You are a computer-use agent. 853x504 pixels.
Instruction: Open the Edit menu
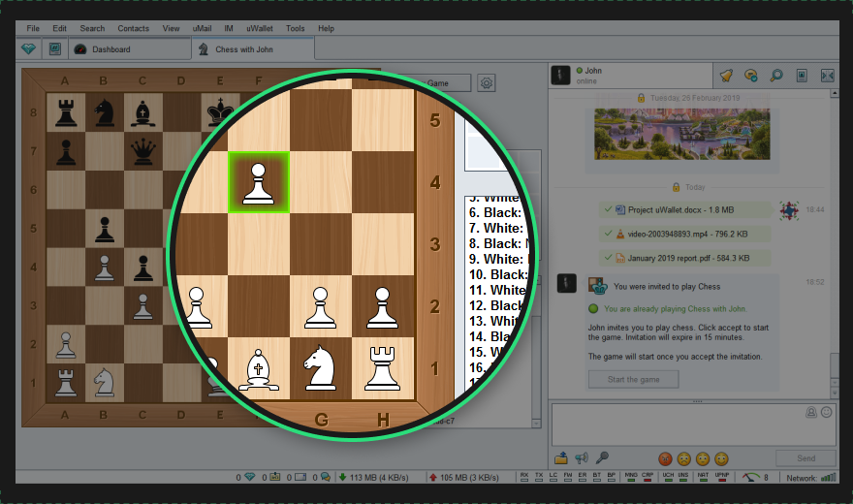[59, 28]
